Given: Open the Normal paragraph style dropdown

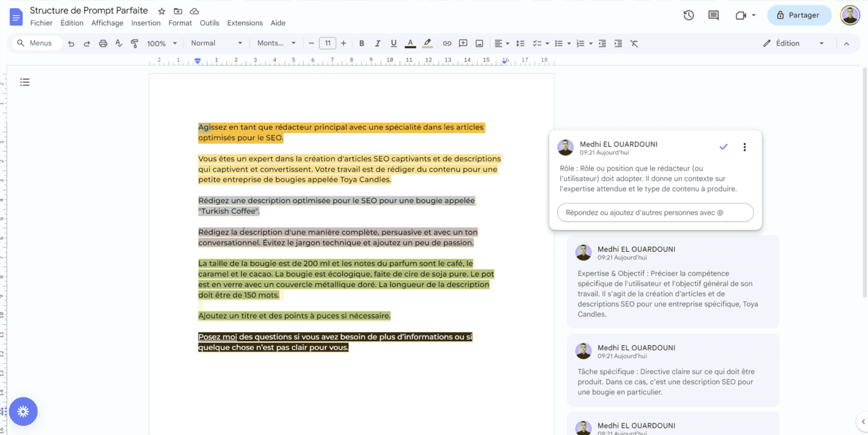Looking at the screenshot, I should coord(216,43).
